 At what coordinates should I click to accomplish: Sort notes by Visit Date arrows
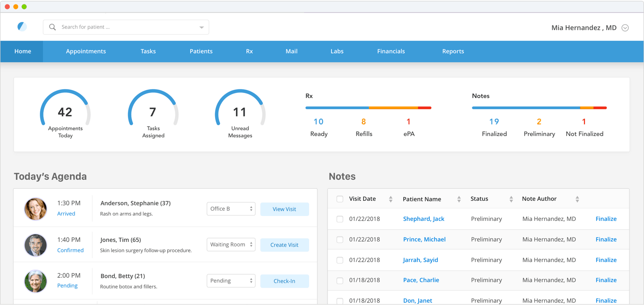390,199
